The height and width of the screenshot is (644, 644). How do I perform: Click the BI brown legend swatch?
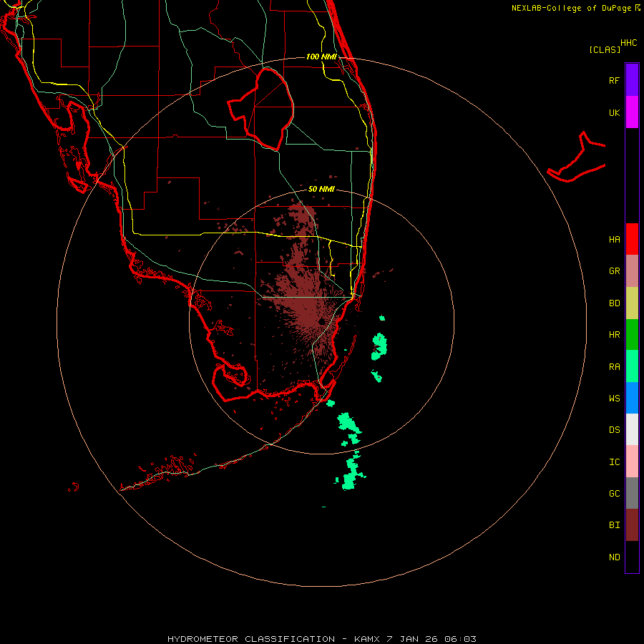point(632,525)
